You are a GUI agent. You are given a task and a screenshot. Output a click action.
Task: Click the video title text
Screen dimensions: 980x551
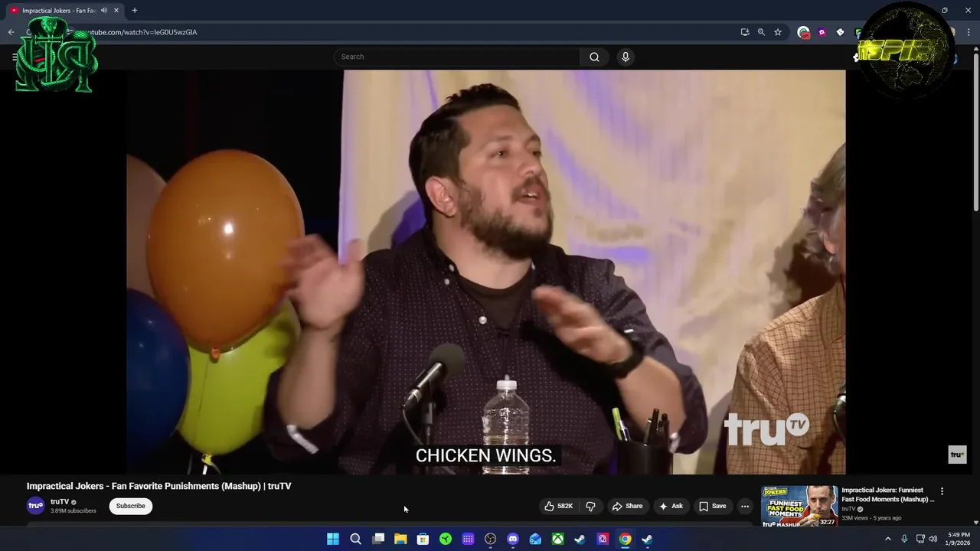point(158,486)
